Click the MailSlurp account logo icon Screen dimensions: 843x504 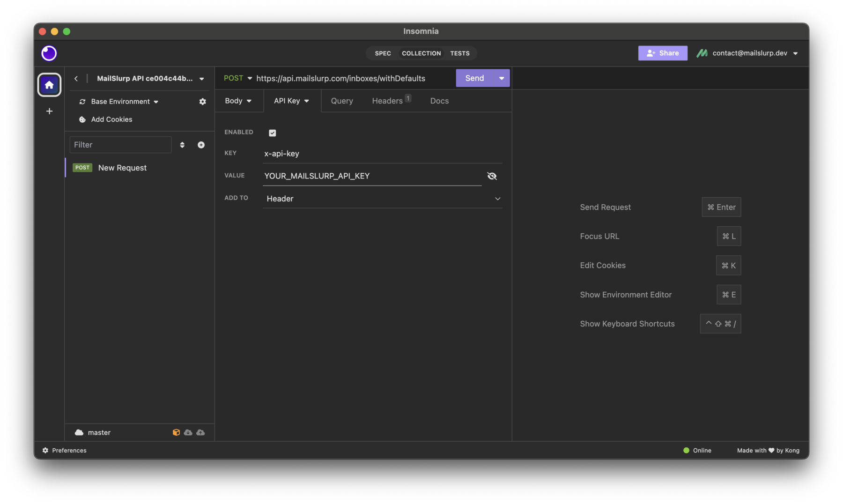(702, 53)
